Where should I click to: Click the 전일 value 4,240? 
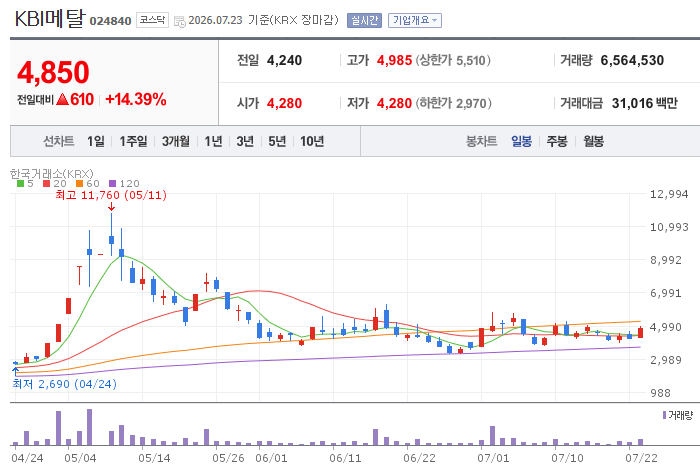tap(284, 60)
